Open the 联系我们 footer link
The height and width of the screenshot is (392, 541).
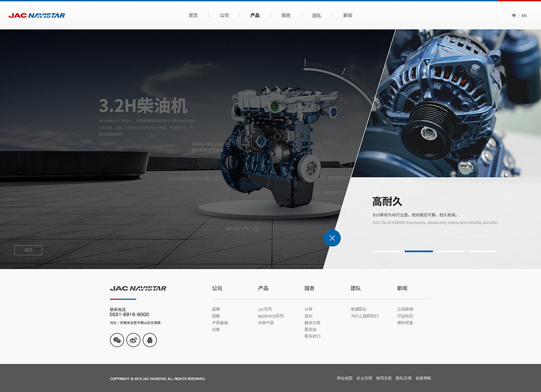click(312, 336)
